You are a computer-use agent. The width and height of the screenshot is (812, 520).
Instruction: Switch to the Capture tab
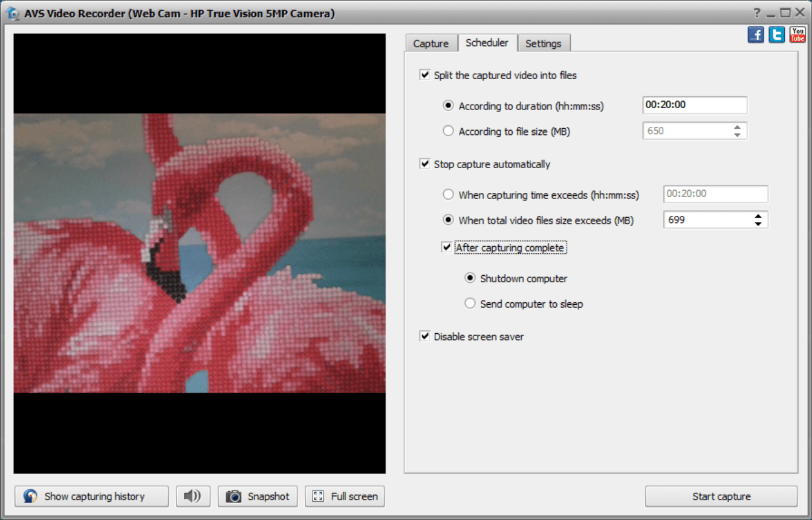[430, 44]
